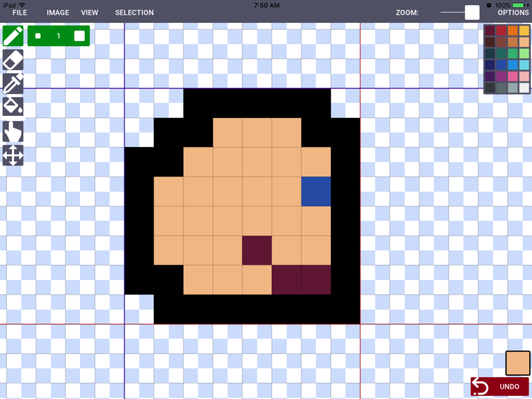
Task: Pick dark maroon from the palette
Action: 490,31
